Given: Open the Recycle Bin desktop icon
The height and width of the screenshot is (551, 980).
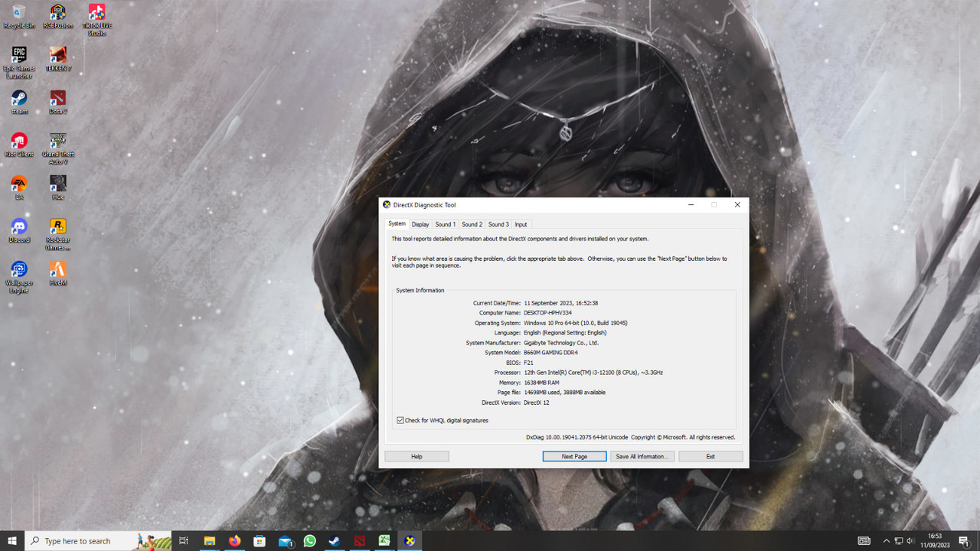Looking at the screenshot, I should (19, 16).
